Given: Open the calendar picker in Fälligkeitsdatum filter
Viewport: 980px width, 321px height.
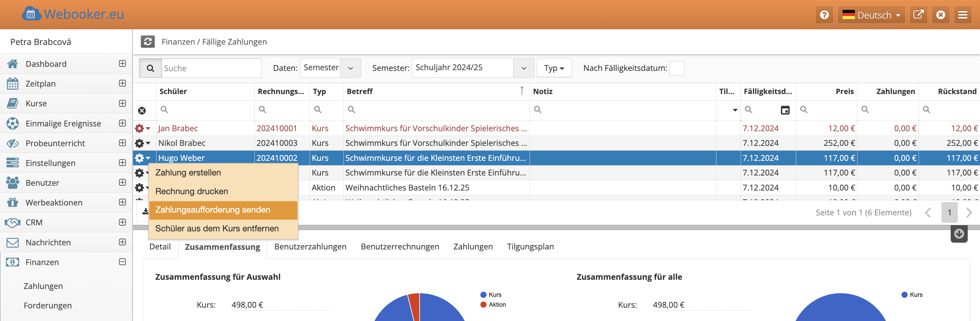Looking at the screenshot, I should pyautogui.click(x=785, y=110).
